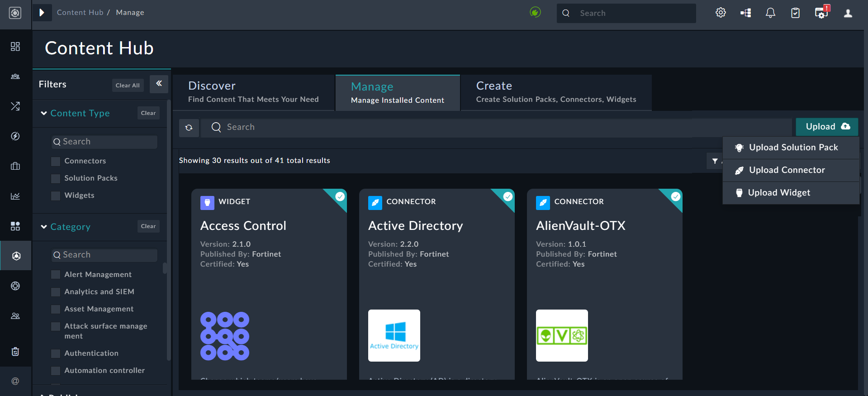This screenshot has height=396, width=868.
Task: Check the Connectors filter checkbox
Action: 56,162
